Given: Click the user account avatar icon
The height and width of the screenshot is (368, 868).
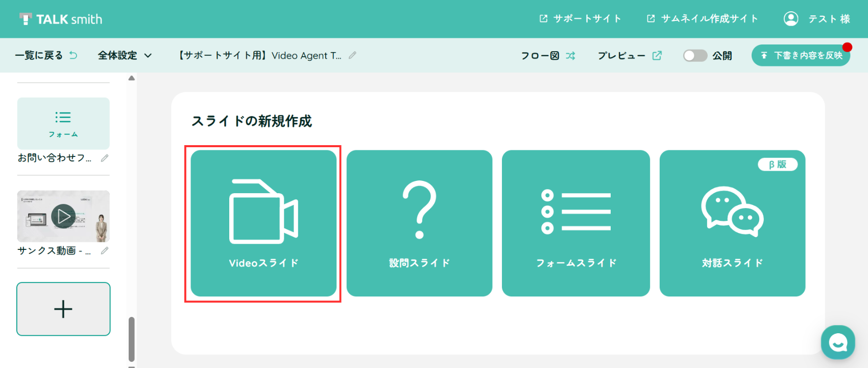Looking at the screenshot, I should pyautogui.click(x=791, y=19).
